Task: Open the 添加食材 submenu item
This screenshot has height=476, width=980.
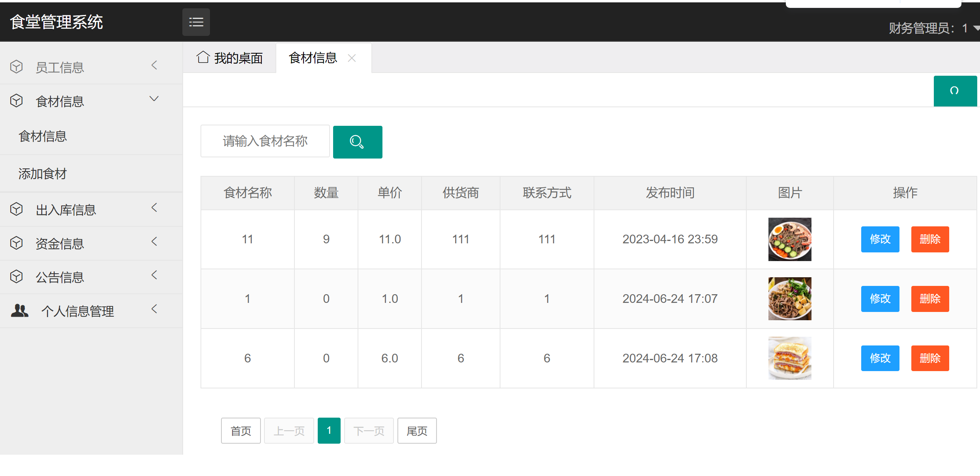Action: coord(43,174)
